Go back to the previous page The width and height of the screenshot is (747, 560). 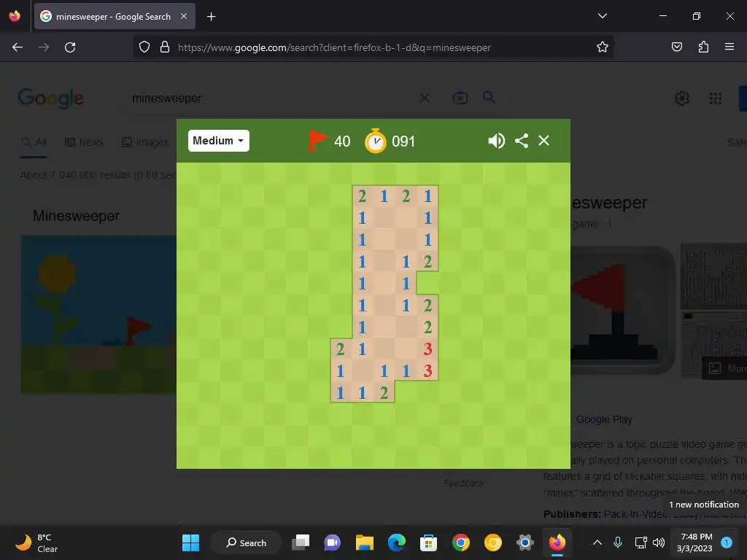pos(18,47)
